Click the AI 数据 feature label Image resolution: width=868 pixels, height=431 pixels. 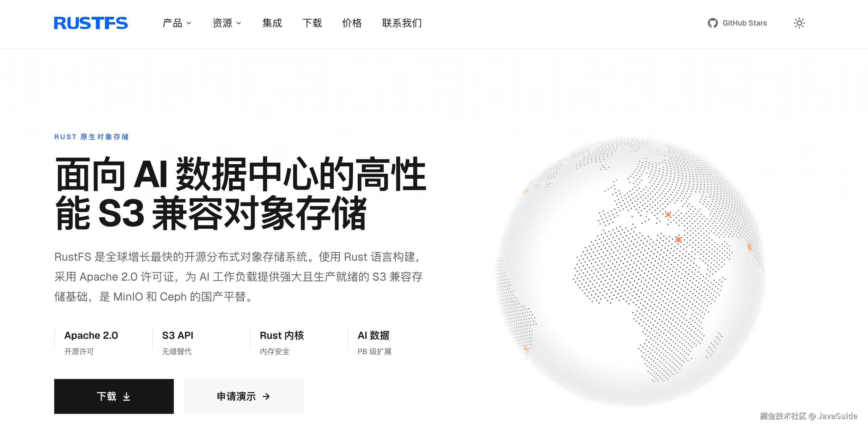pos(373,335)
